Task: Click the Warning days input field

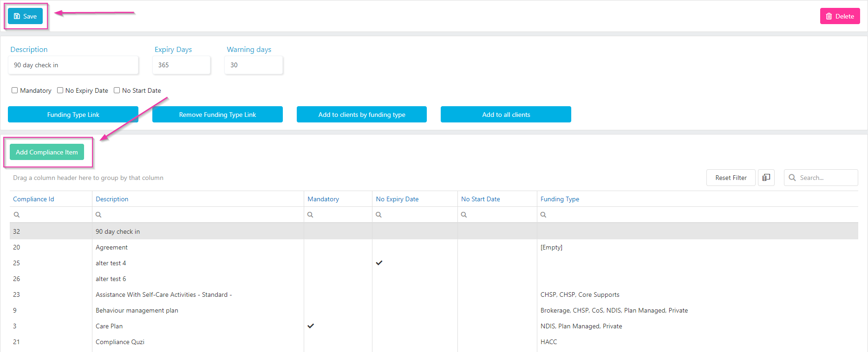Action: (x=254, y=65)
